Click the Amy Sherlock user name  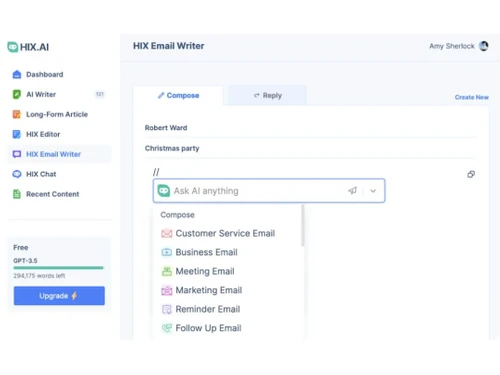[452, 46]
